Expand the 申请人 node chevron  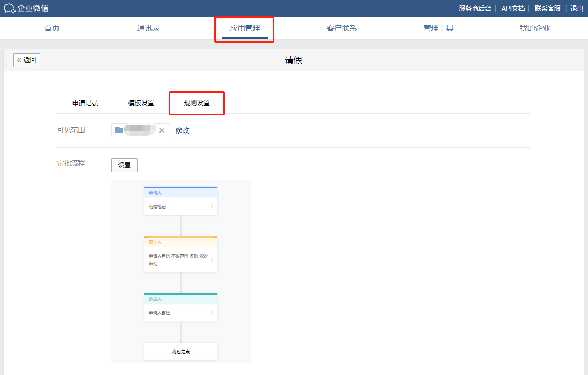coord(212,207)
